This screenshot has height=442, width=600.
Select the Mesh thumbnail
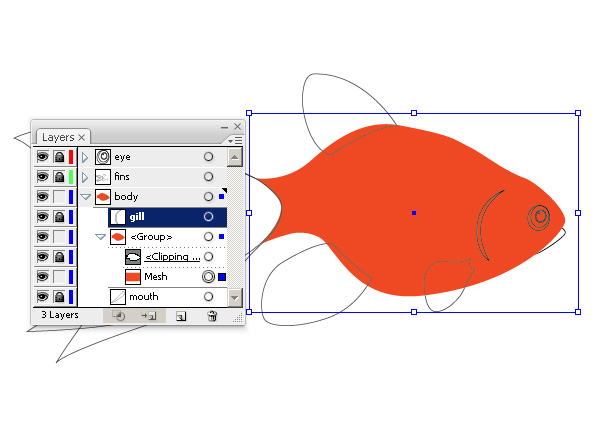[x=133, y=277]
